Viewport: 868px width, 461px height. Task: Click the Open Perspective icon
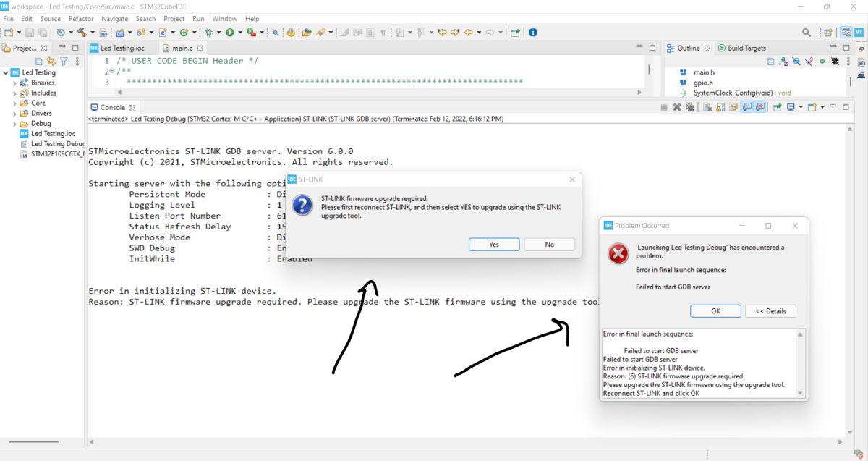click(827, 33)
